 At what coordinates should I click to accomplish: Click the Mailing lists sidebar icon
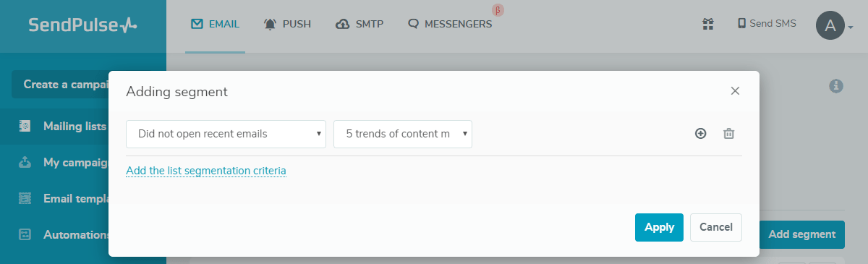(25, 127)
